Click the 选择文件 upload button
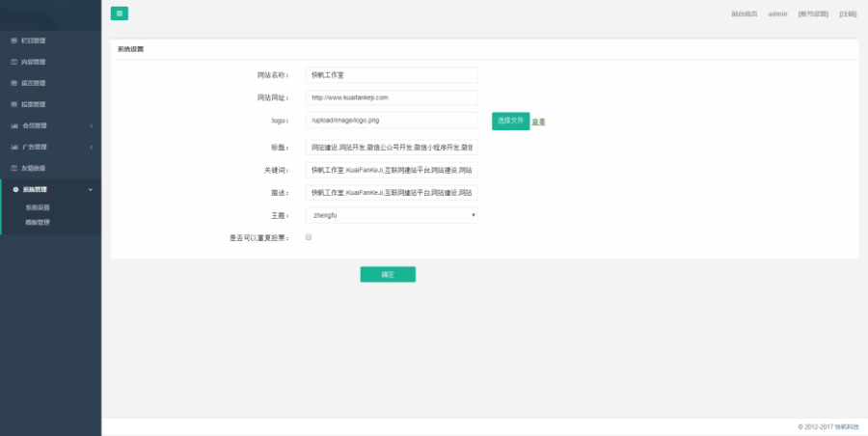Image resolution: width=868 pixels, height=436 pixels. pos(510,121)
